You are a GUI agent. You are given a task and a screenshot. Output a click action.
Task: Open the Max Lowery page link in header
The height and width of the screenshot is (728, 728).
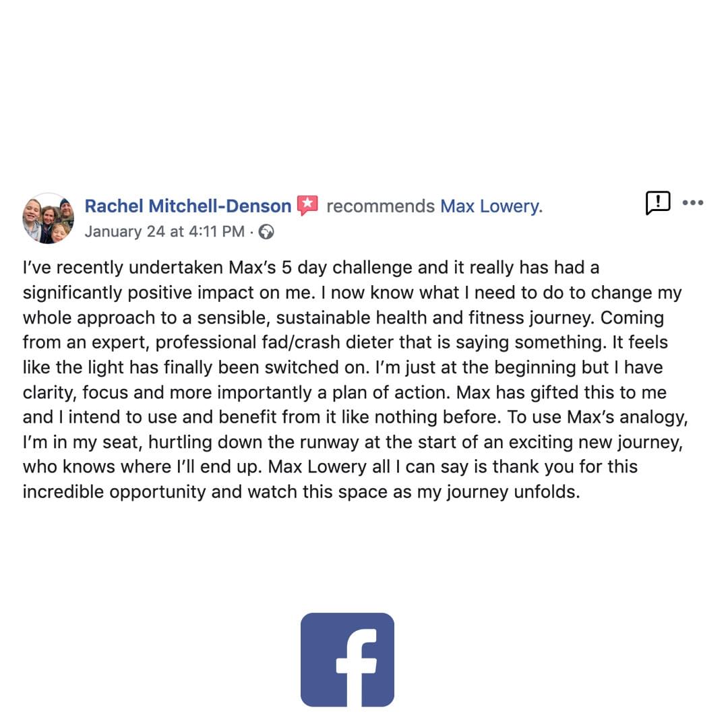click(x=491, y=206)
